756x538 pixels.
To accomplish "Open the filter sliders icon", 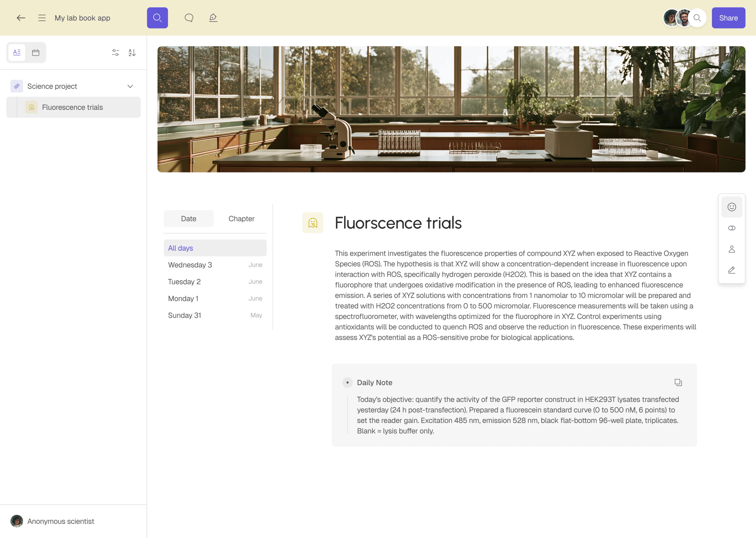I will pyautogui.click(x=116, y=52).
